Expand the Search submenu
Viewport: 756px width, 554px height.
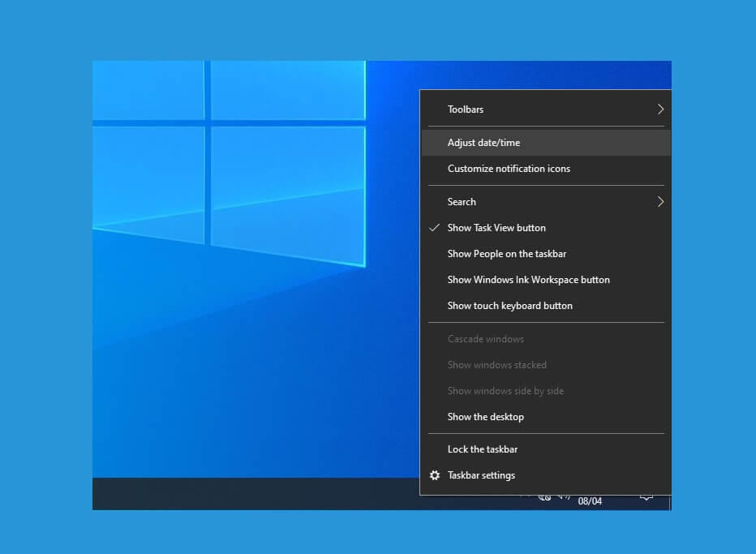coord(547,202)
